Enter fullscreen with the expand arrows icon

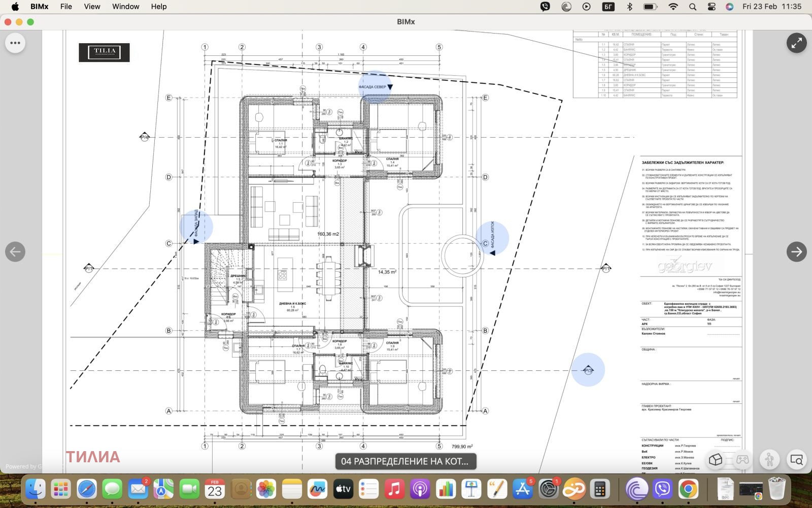point(796,43)
